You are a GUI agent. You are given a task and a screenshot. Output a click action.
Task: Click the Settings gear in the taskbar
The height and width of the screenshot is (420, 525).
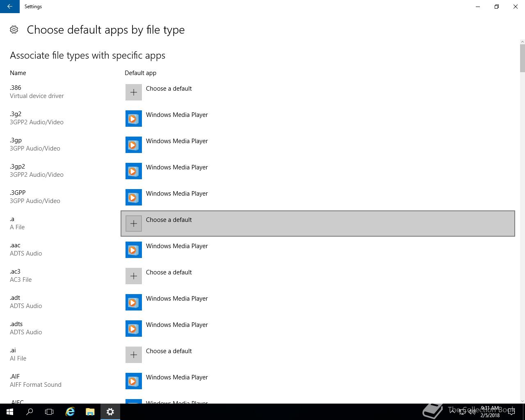(x=110, y=412)
